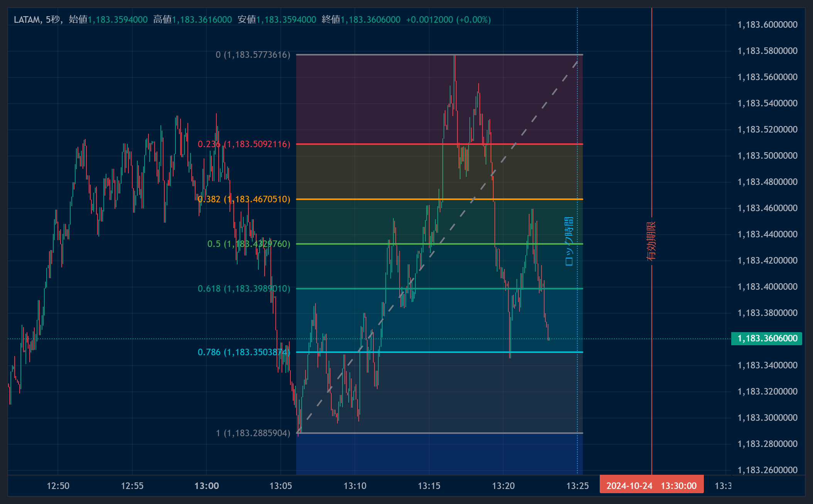Click the 1,183.4000000 price axis label
The image size is (813, 504).
(x=767, y=287)
